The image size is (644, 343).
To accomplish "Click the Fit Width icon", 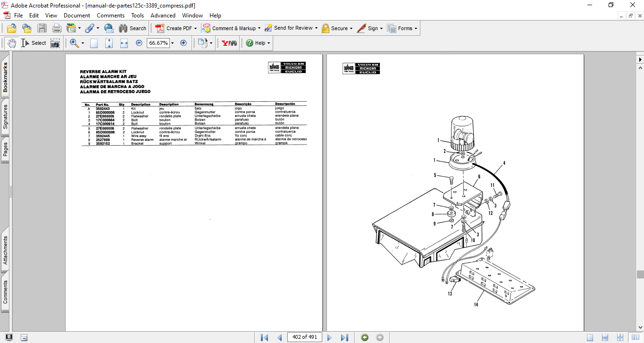I will (x=124, y=43).
